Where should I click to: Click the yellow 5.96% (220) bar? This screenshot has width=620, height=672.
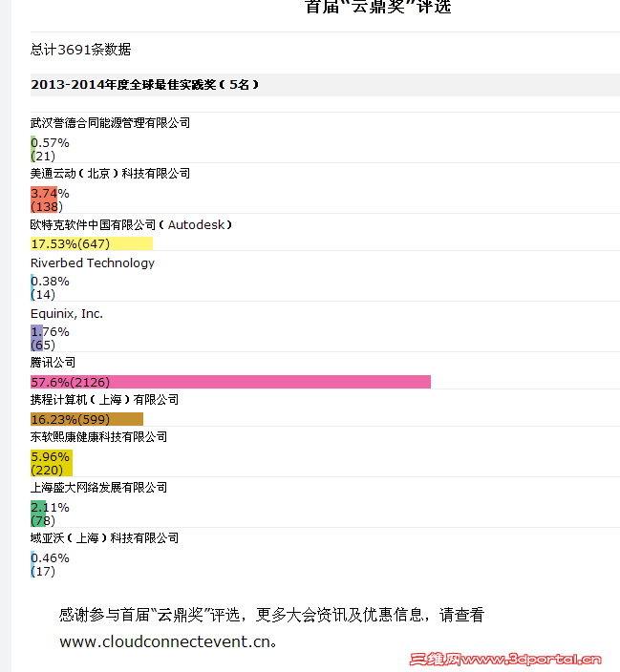52,463
